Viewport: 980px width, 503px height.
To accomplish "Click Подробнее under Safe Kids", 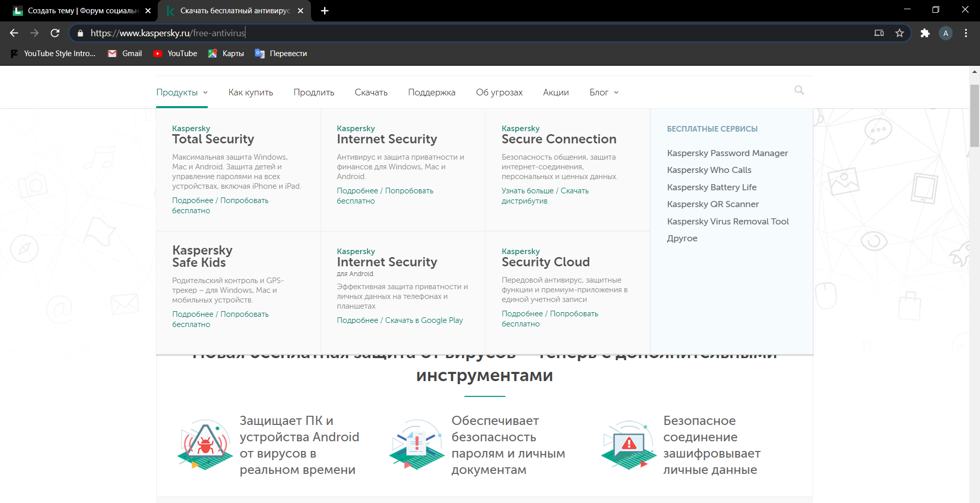I will [192, 314].
